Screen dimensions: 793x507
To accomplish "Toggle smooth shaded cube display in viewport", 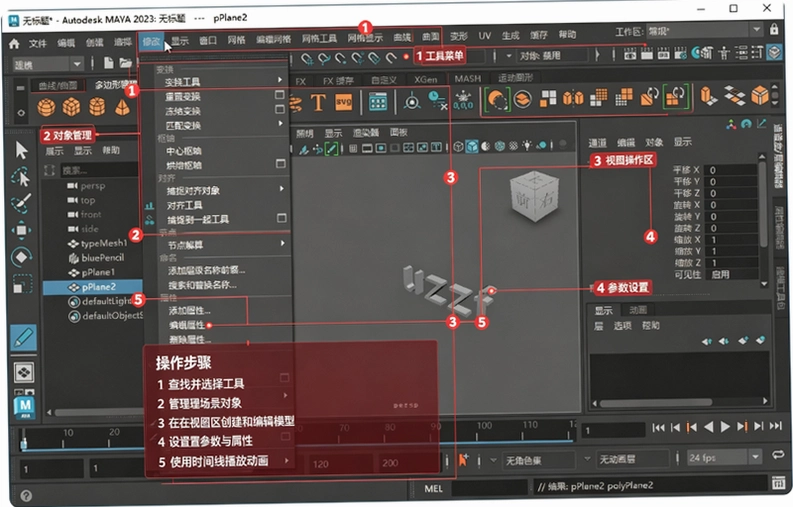I will (x=472, y=147).
